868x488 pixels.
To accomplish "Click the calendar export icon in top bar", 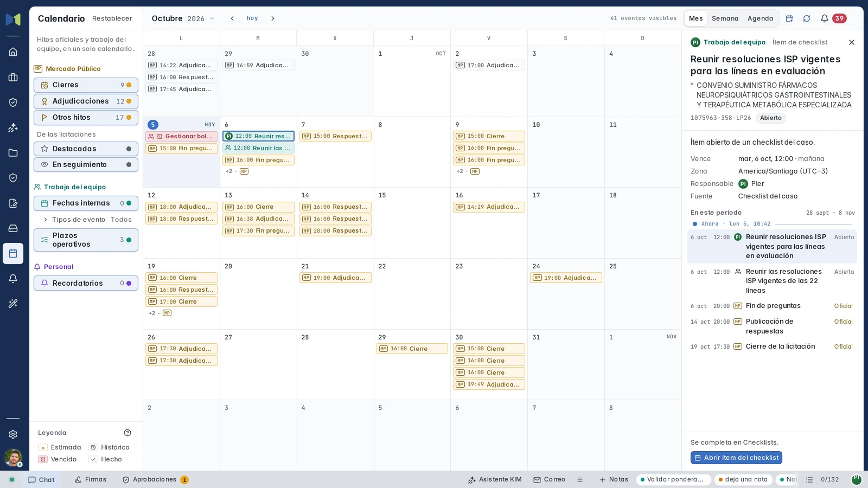I will point(789,18).
